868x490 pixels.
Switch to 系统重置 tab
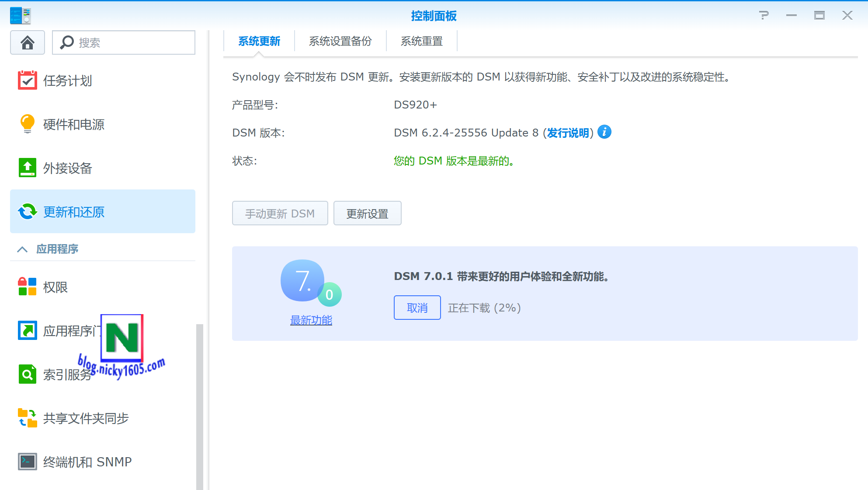422,41
